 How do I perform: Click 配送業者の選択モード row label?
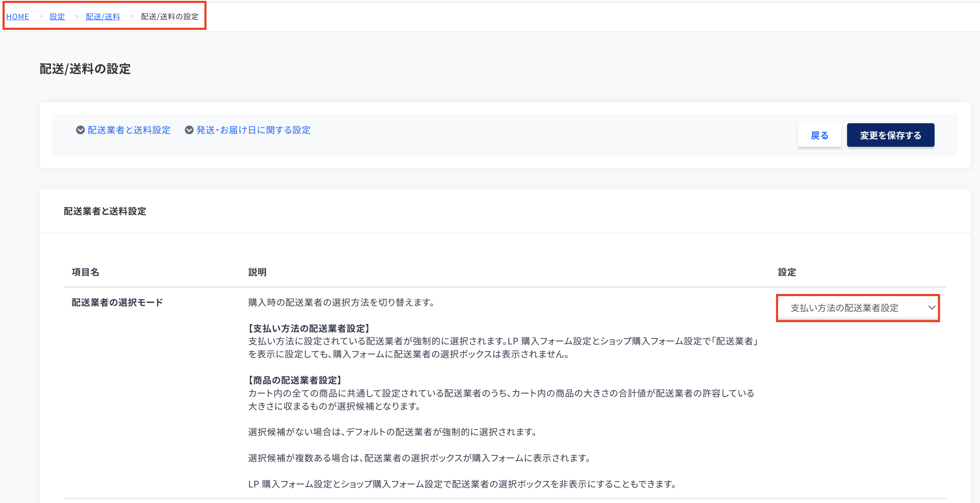click(x=117, y=302)
